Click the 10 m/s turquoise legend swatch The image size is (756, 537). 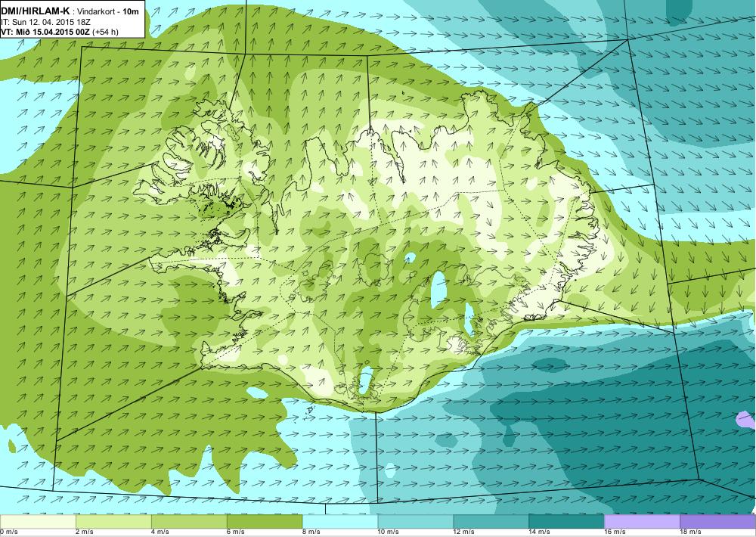tap(416, 522)
